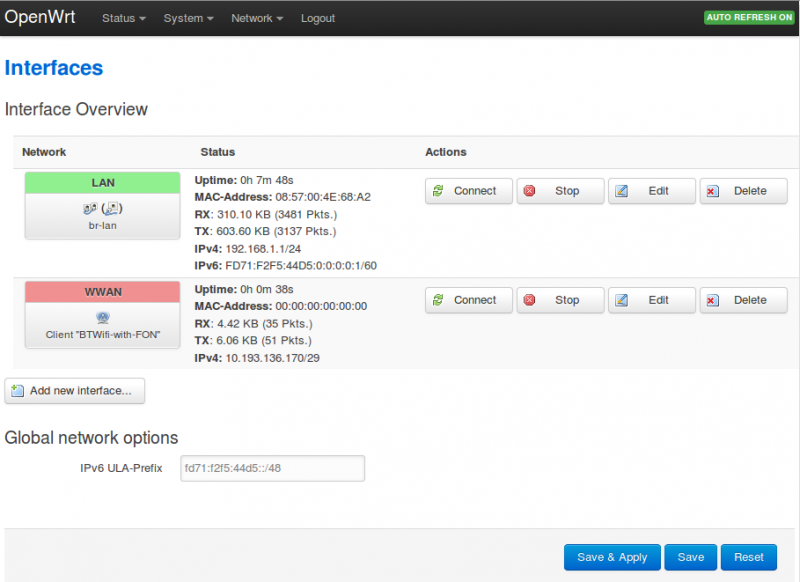Click the WWAN wireless client icon
The height and width of the screenshot is (582, 800).
coord(102,318)
